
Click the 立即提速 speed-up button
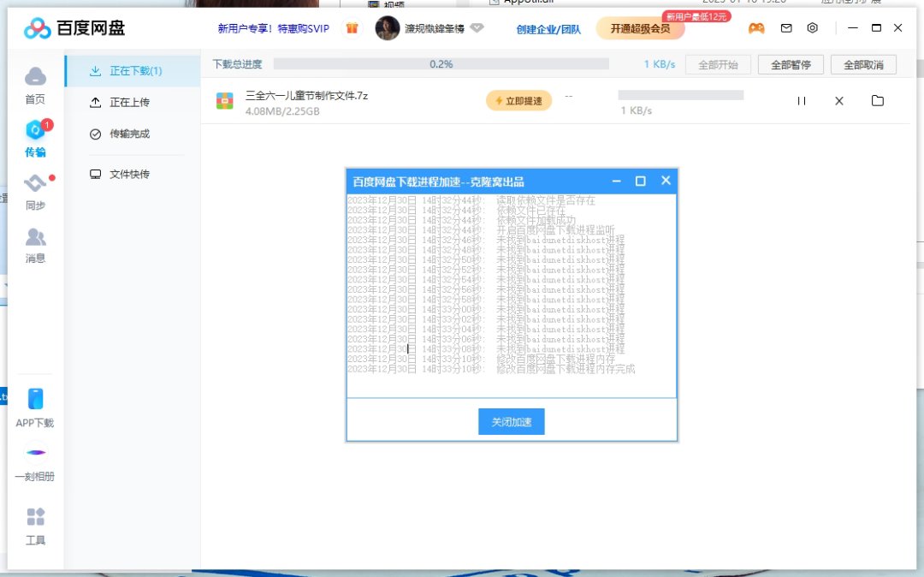pyautogui.click(x=518, y=99)
